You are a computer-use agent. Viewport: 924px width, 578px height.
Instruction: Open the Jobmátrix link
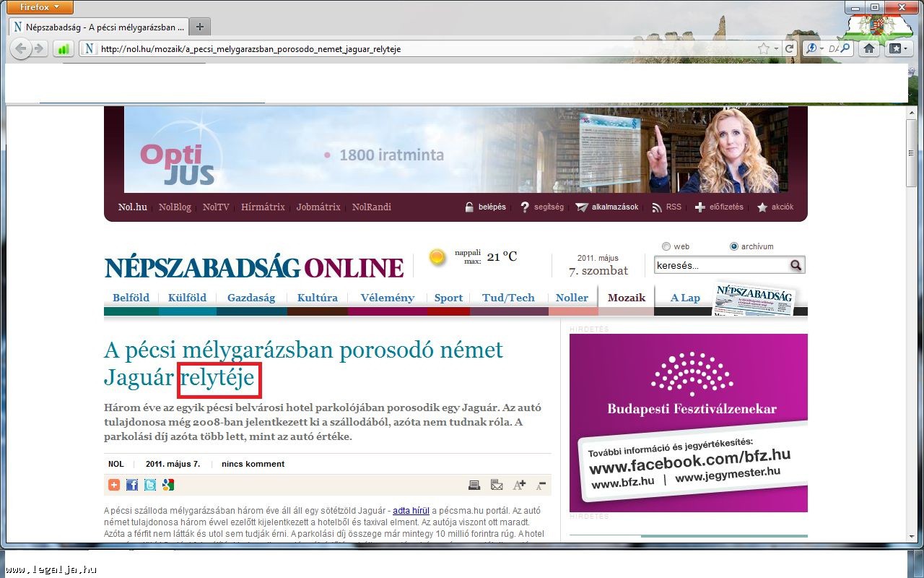pos(318,207)
